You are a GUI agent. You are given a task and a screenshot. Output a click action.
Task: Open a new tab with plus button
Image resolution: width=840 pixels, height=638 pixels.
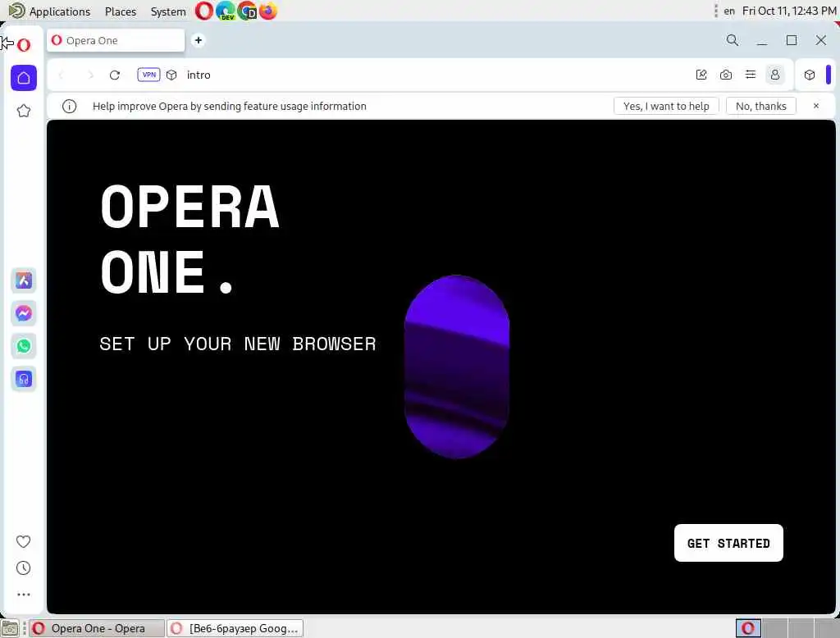(199, 40)
